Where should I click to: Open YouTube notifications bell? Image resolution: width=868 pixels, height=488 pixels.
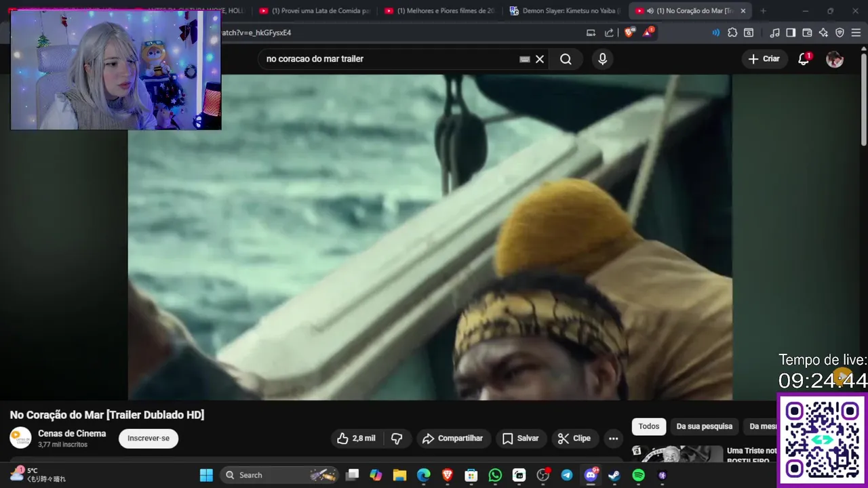[x=804, y=59]
